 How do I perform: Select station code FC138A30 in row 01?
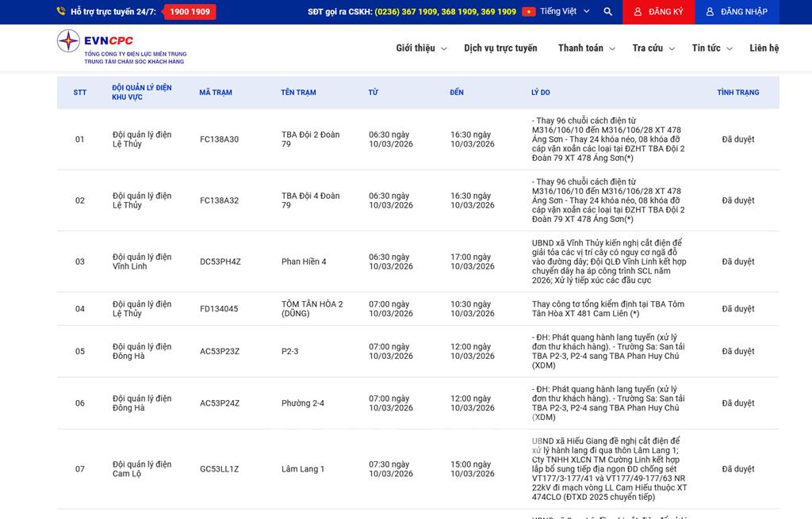tap(219, 139)
